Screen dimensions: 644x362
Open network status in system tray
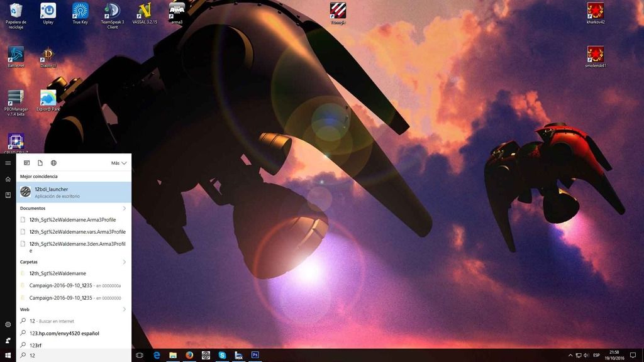coord(579,356)
